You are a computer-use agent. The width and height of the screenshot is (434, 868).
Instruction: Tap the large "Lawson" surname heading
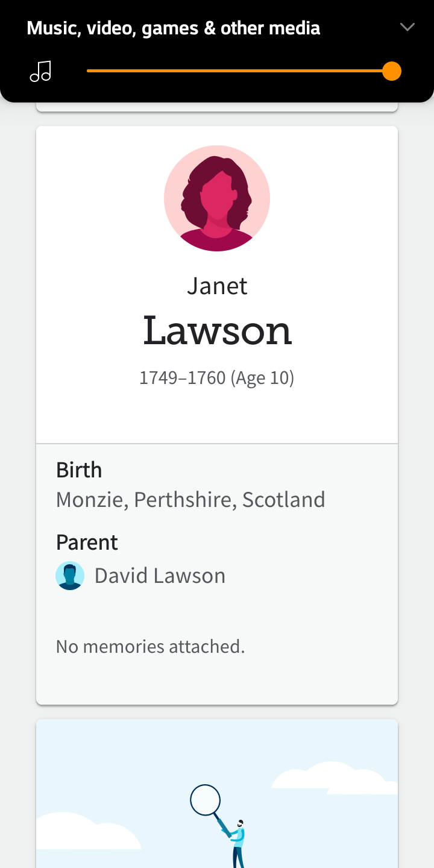(x=217, y=330)
